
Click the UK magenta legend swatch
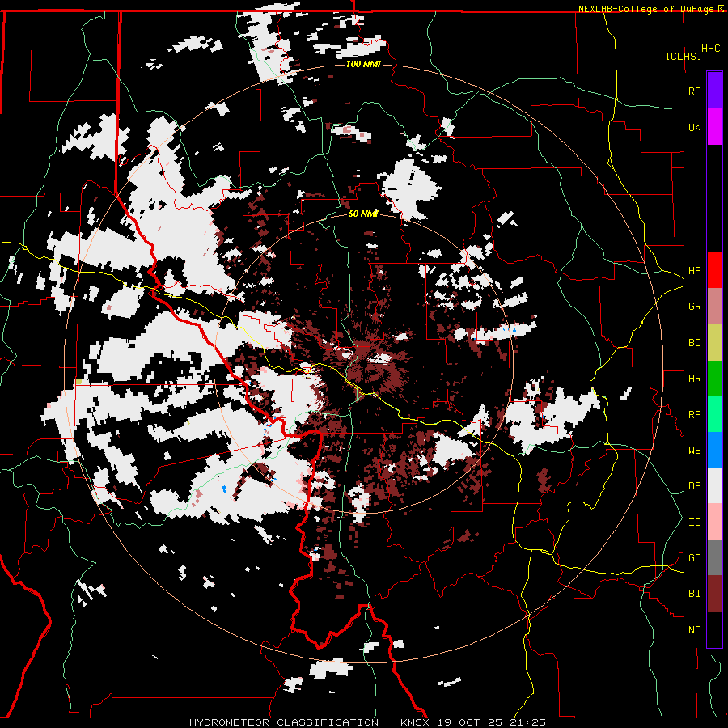point(714,127)
